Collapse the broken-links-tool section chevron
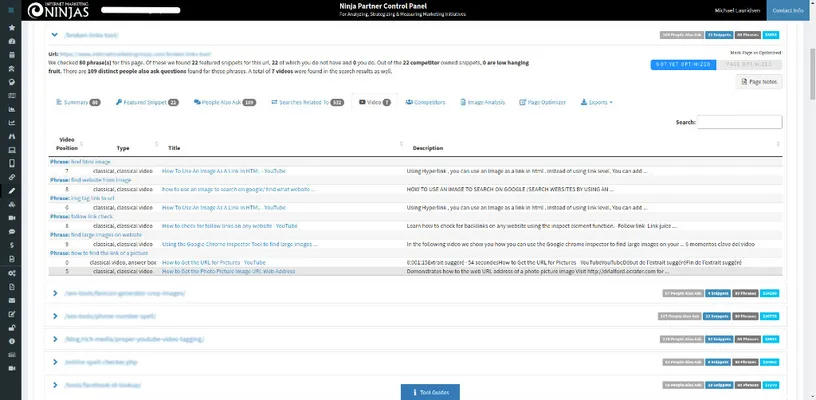Image resolution: width=816 pixels, height=400 pixels. (55, 33)
